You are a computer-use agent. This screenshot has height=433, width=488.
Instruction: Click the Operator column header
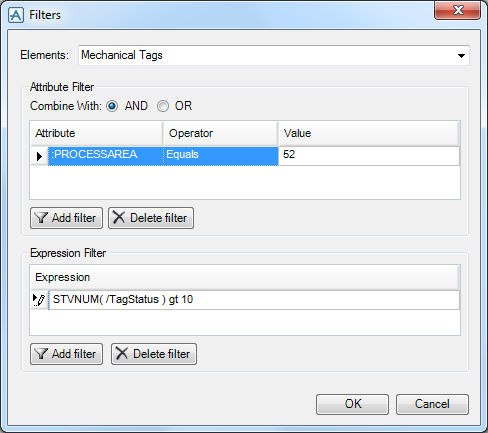point(221,133)
